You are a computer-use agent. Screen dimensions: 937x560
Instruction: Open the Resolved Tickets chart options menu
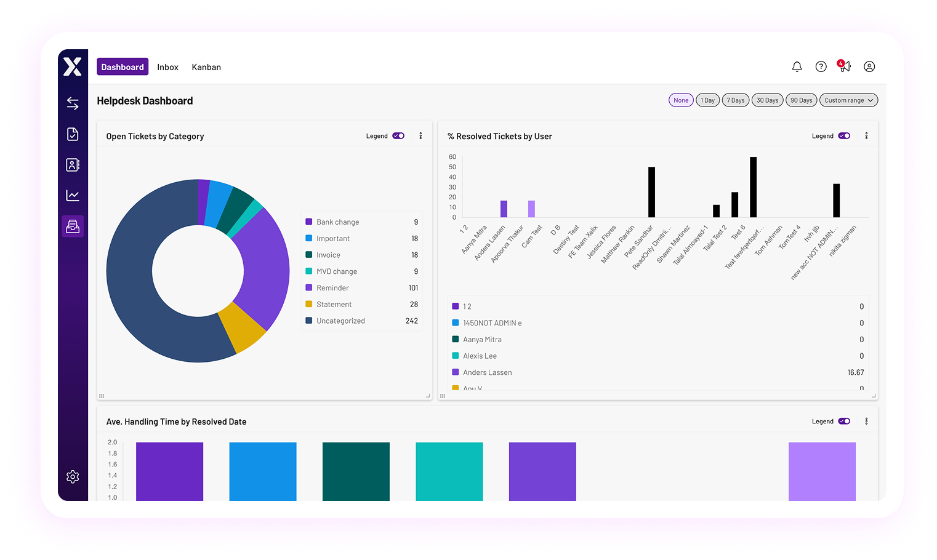click(x=866, y=135)
